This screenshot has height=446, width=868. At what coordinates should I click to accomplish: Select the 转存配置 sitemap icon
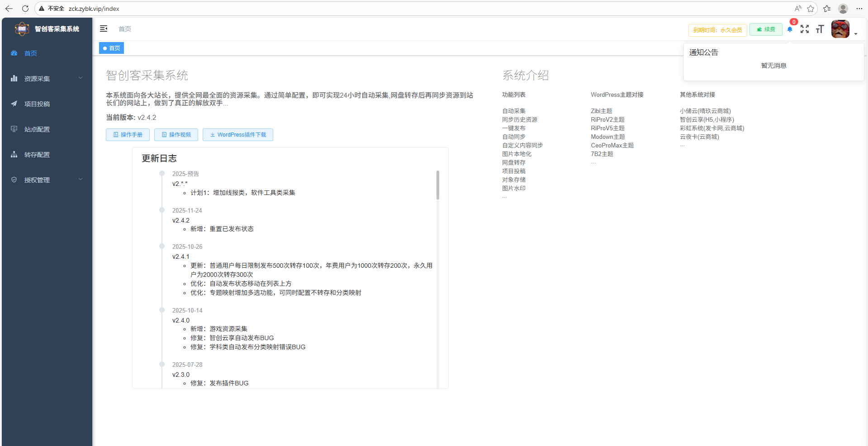click(x=14, y=154)
